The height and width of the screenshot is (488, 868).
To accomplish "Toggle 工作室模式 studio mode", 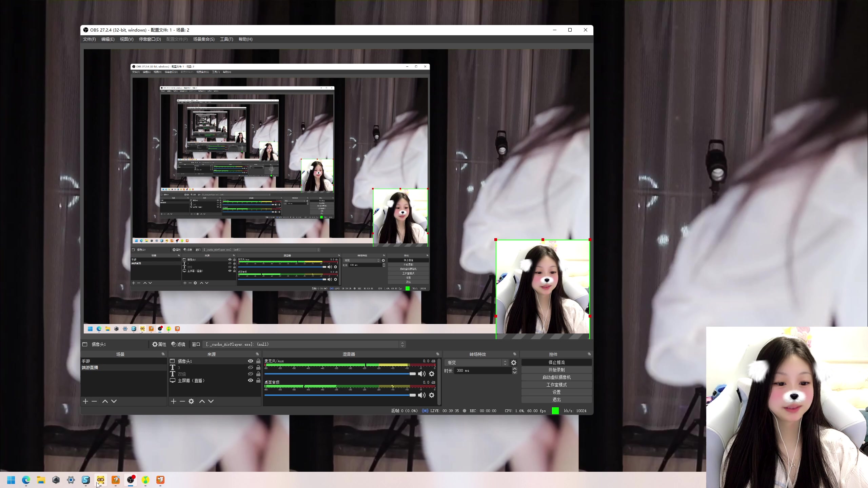I will 557,385.
